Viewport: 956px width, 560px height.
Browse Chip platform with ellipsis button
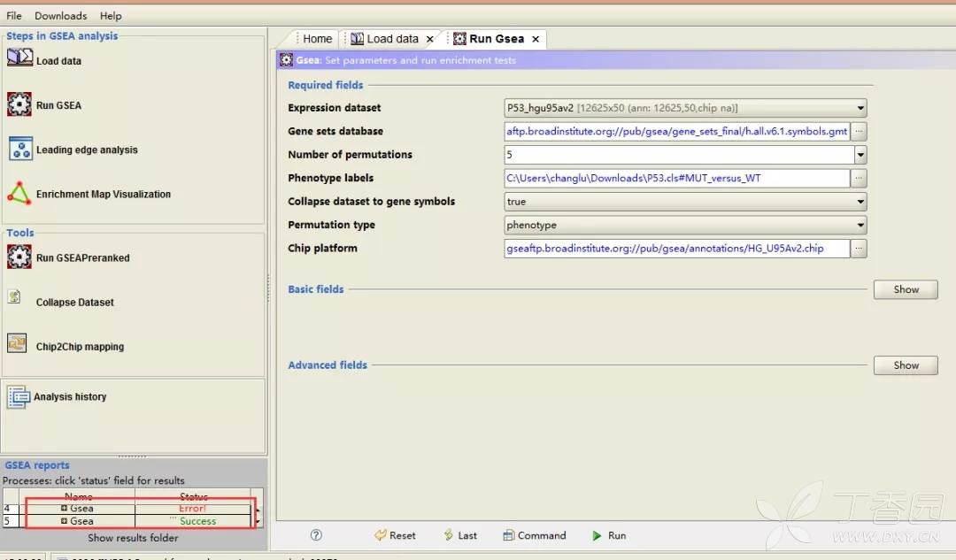859,248
